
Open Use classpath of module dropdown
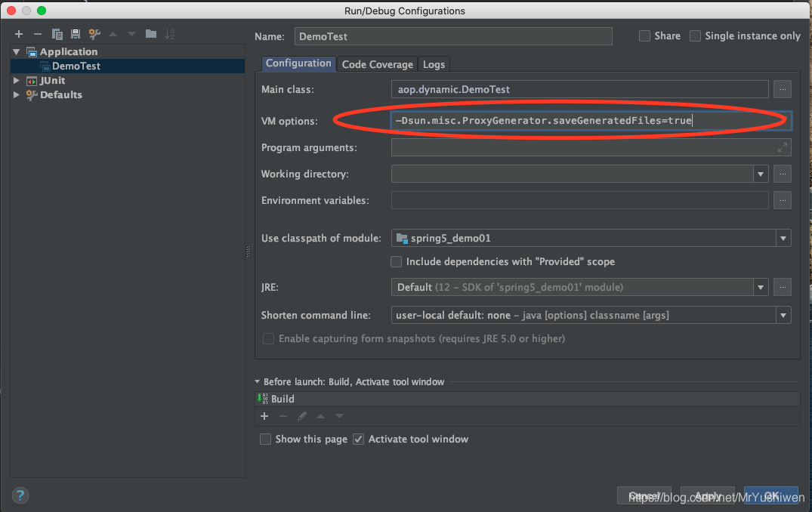783,238
